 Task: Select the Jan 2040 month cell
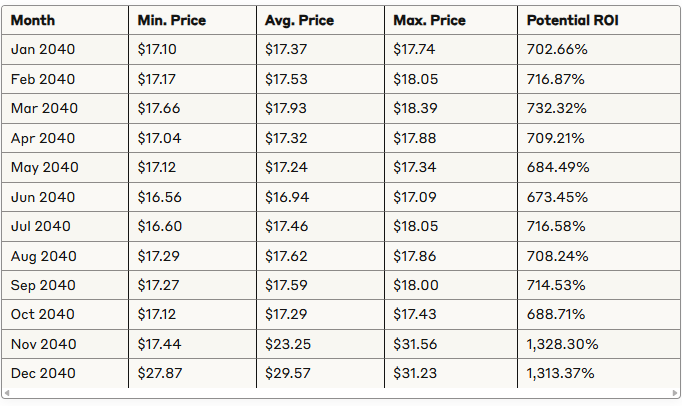[43, 49]
